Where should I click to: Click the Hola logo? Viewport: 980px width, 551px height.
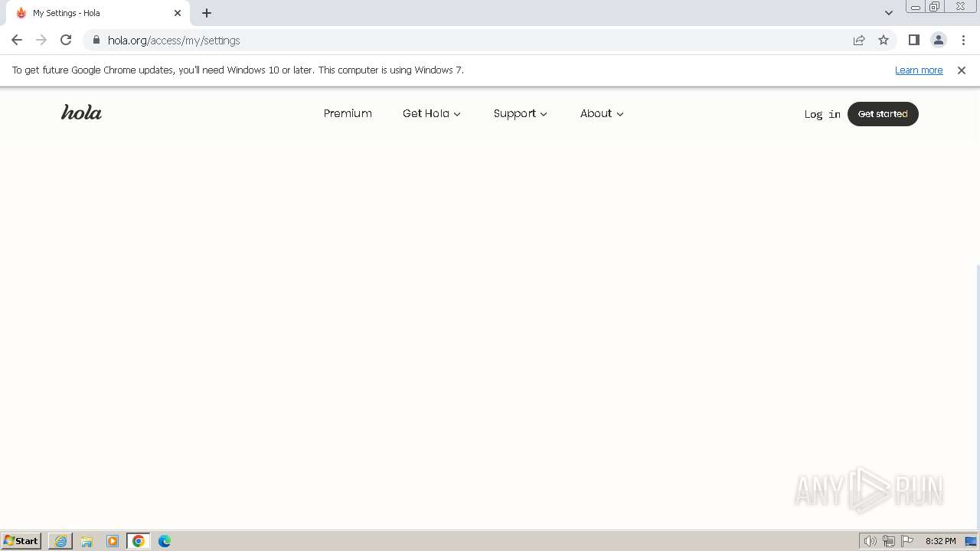pos(81,112)
